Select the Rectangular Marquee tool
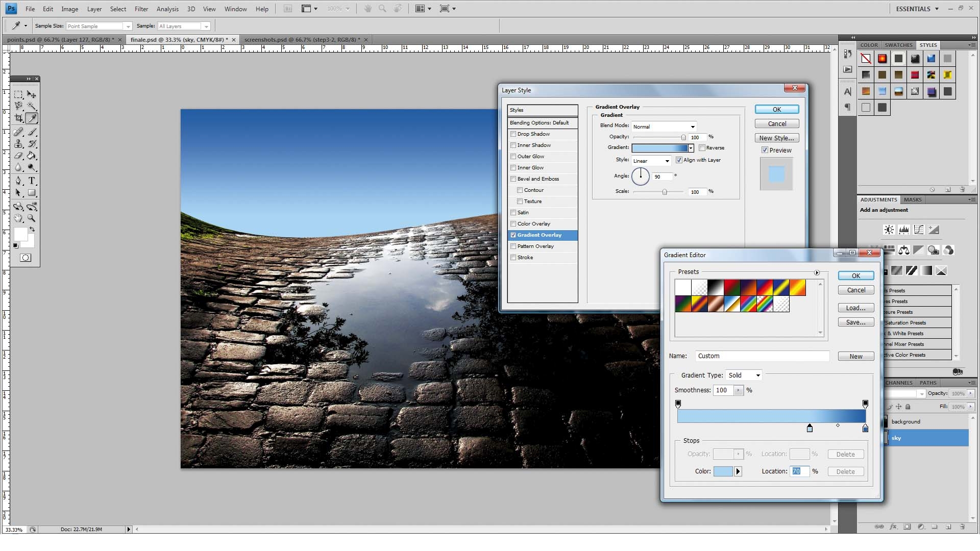980x551 pixels. [18, 94]
